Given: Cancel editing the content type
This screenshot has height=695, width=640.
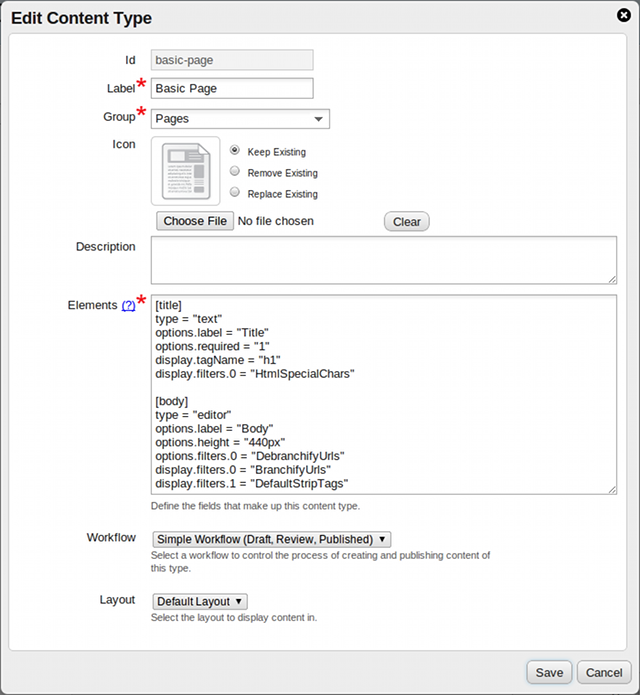Looking at the screenshot, I should (604, 672).
